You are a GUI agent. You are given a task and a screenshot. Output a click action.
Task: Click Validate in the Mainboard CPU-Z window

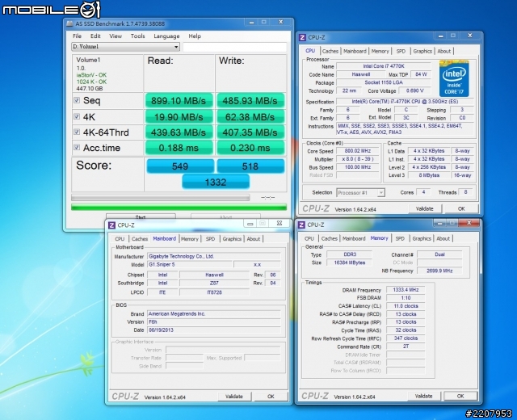coord(234,397)
